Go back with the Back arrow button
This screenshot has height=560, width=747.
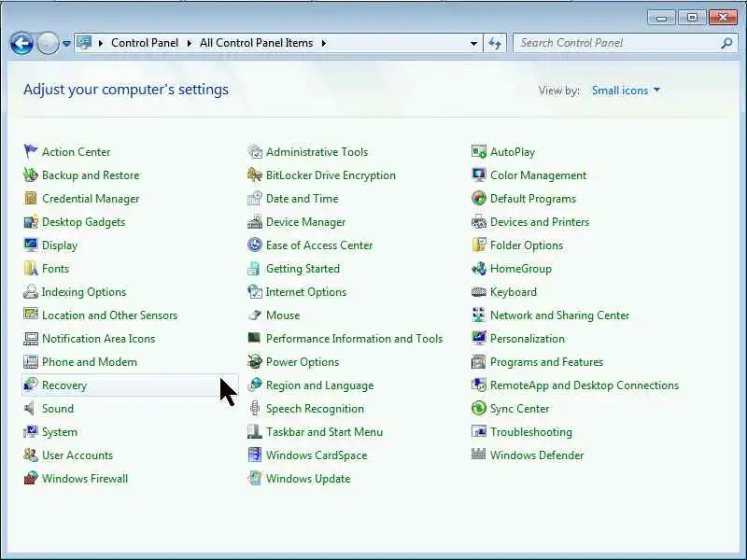[x=21, y=43]
